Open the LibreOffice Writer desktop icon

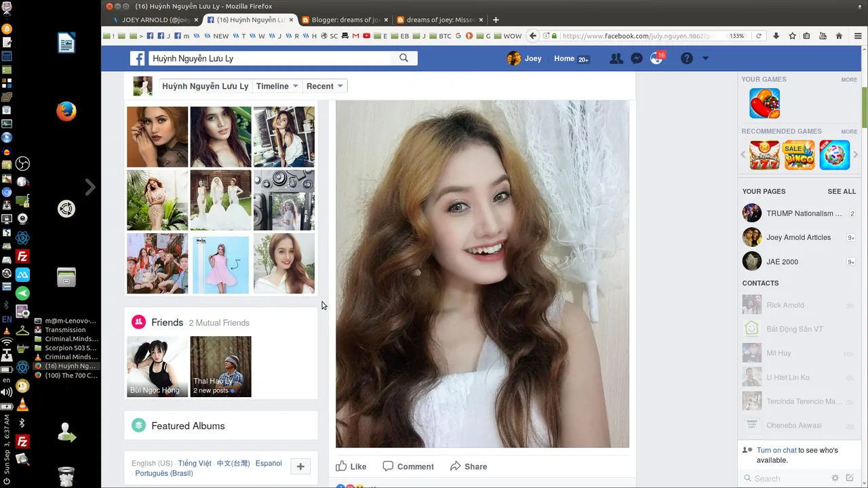click(x=66, y=43)
